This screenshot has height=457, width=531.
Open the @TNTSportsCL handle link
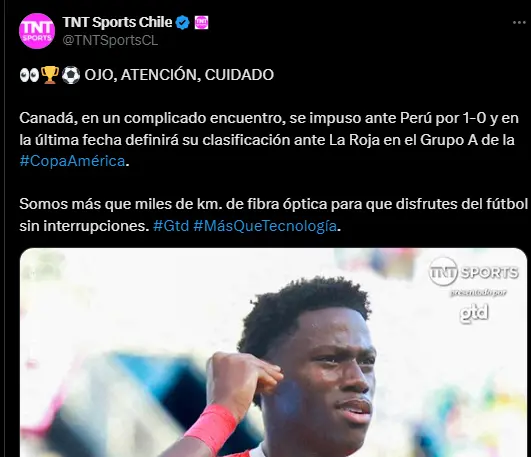coord(110,40)
